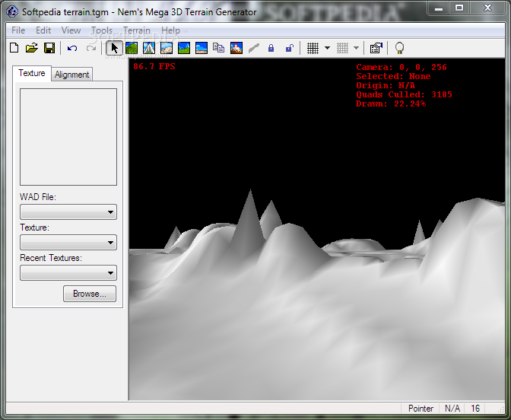This screenshot has height=420, width=511.
Task: Click the Selected: None readout
Action: pos(393,76)
